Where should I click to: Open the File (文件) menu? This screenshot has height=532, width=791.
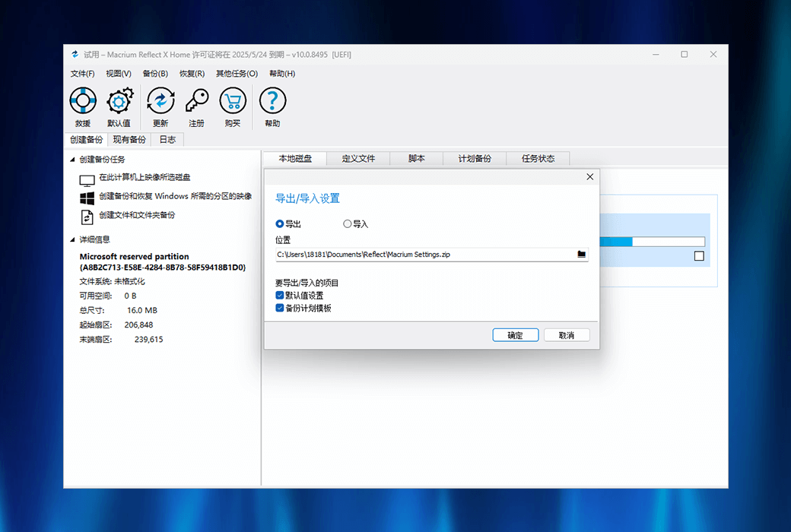pos(82,74)
